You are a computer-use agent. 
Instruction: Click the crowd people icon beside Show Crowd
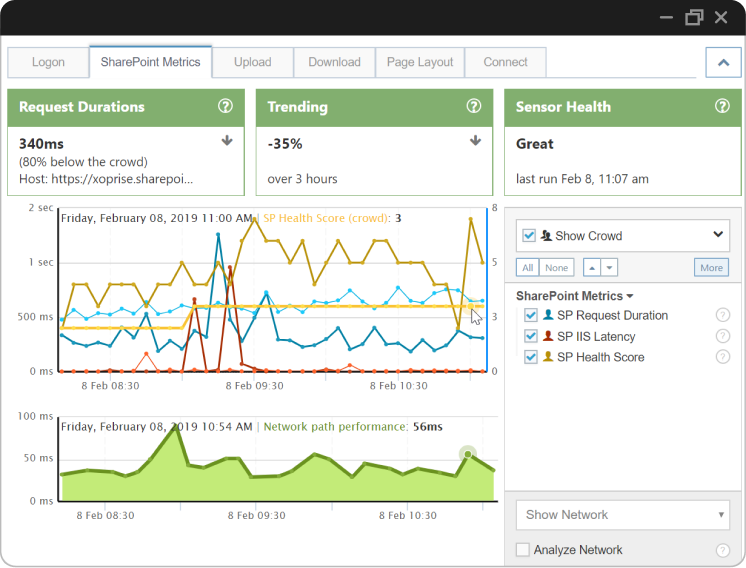(546, 235)
